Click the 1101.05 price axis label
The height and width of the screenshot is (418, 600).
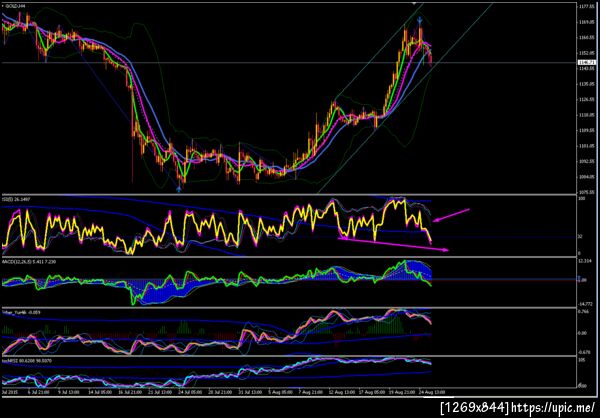pyautogui.click(x=587, y=146)
